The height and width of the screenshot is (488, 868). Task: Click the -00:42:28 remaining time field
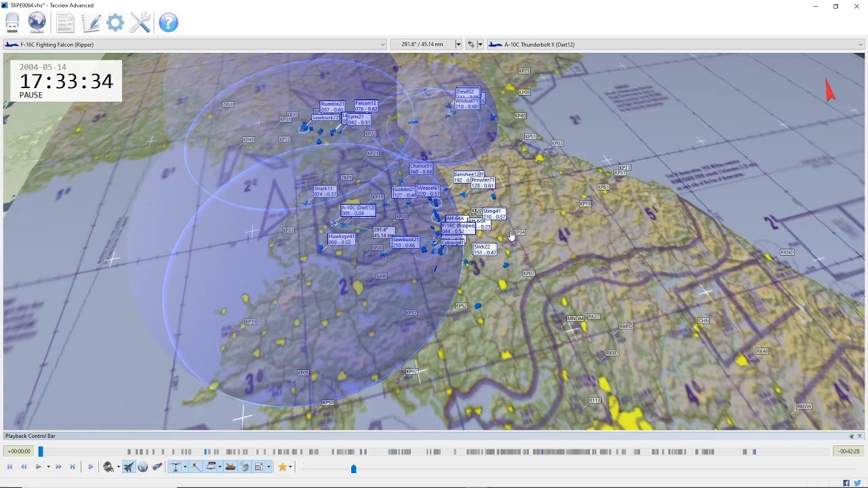(848, 451)
